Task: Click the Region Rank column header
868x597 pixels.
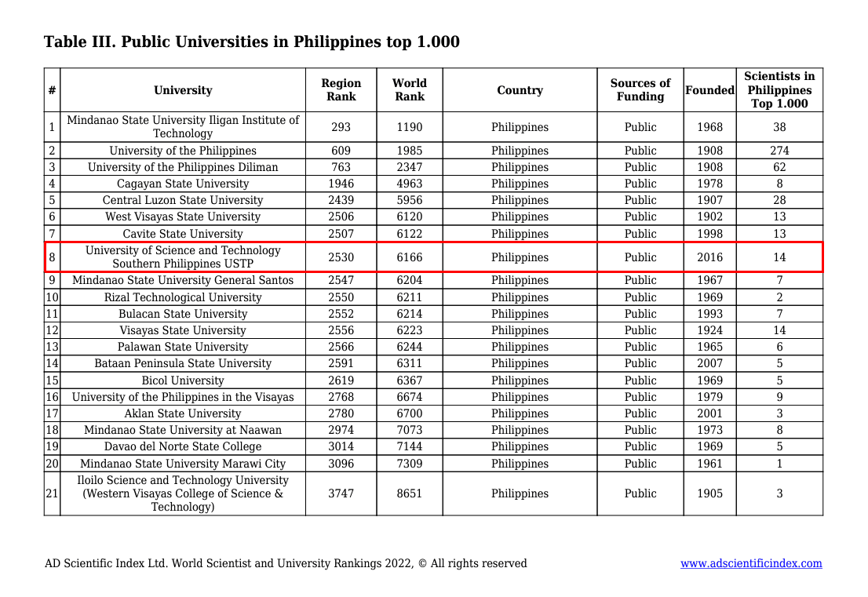Action: [341, 89]
